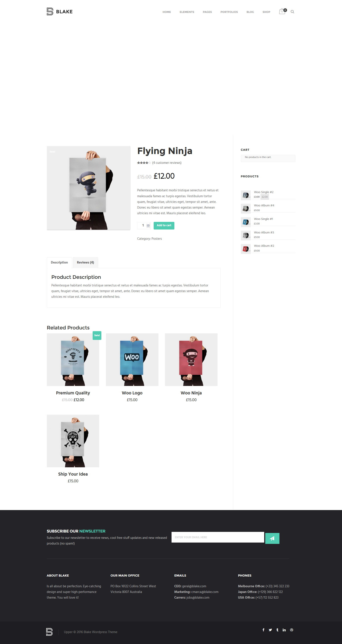The image size is (342, 644).
Task: Open the Dribbble social icon in footer
Action: click(291, 630)
